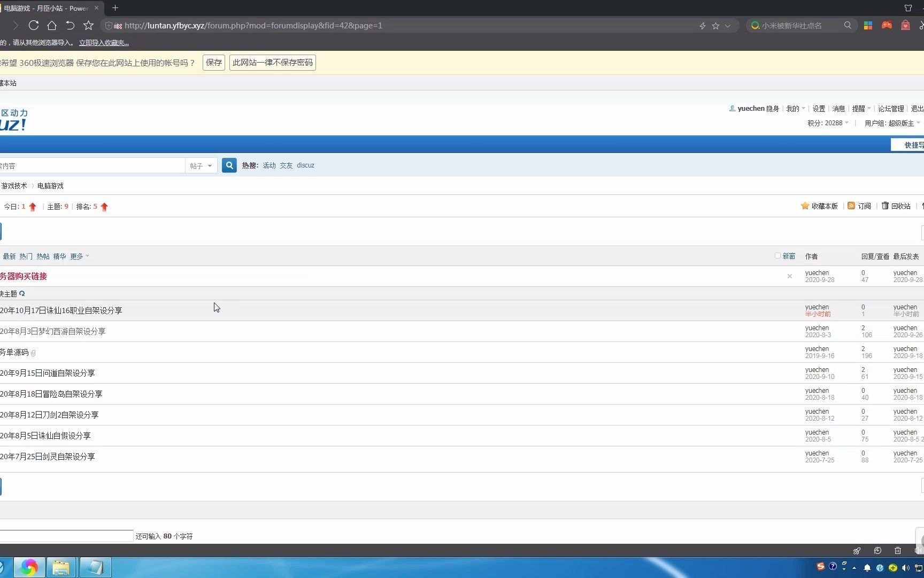Click the forward navigation arrow

pyautogui.click(x=16, y=25)
